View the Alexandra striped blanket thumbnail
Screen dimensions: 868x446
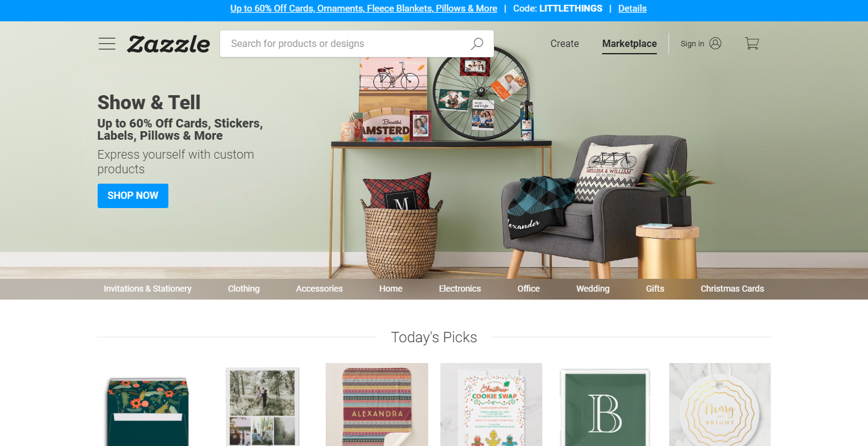pos(377,405)
